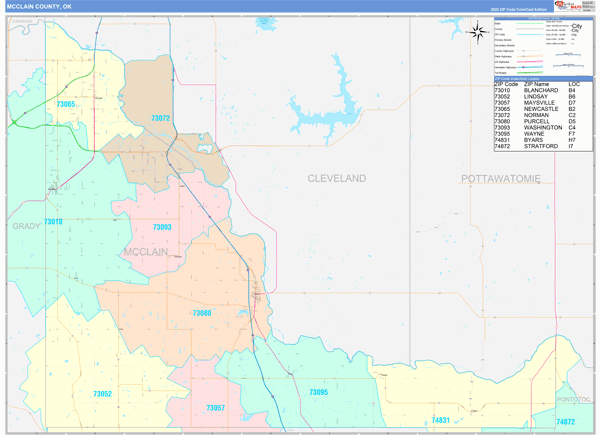Click the CLEVELAND county label
Viewport: 600px width, 435px height.
(336, 178)
